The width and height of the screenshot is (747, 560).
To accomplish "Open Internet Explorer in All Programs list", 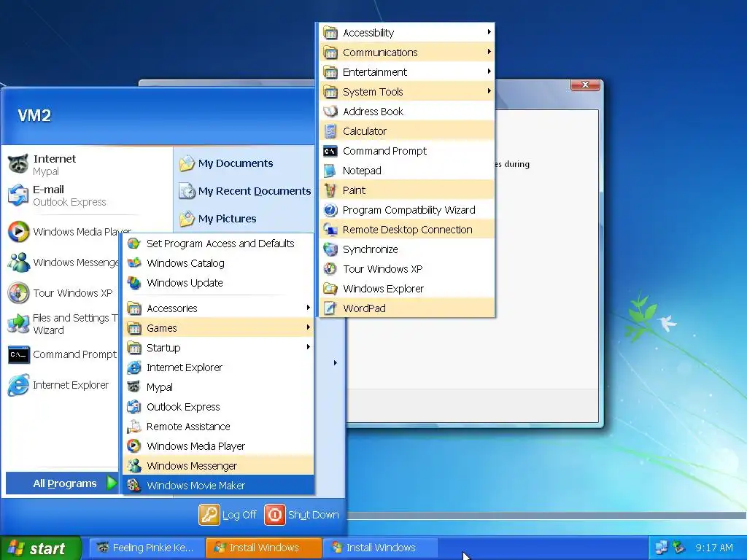I will tap(219, 367).
